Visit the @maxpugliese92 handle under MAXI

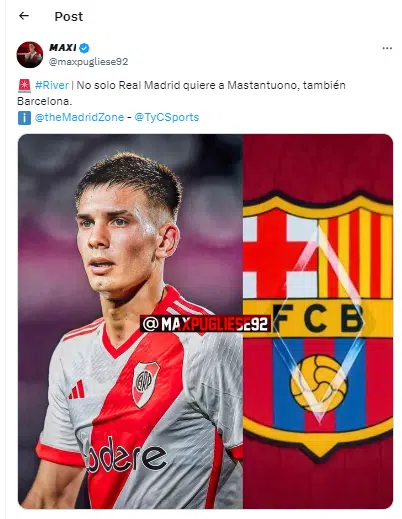(88, 62)
